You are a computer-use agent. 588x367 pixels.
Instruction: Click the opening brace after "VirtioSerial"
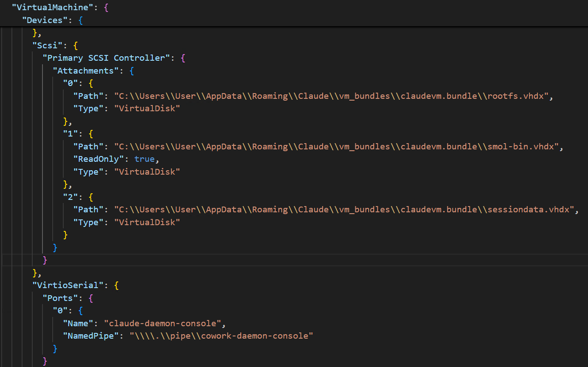117,285
